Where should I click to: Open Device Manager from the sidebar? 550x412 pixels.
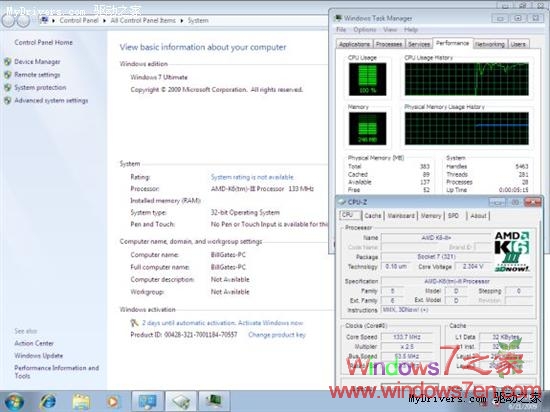click(37, 62)
